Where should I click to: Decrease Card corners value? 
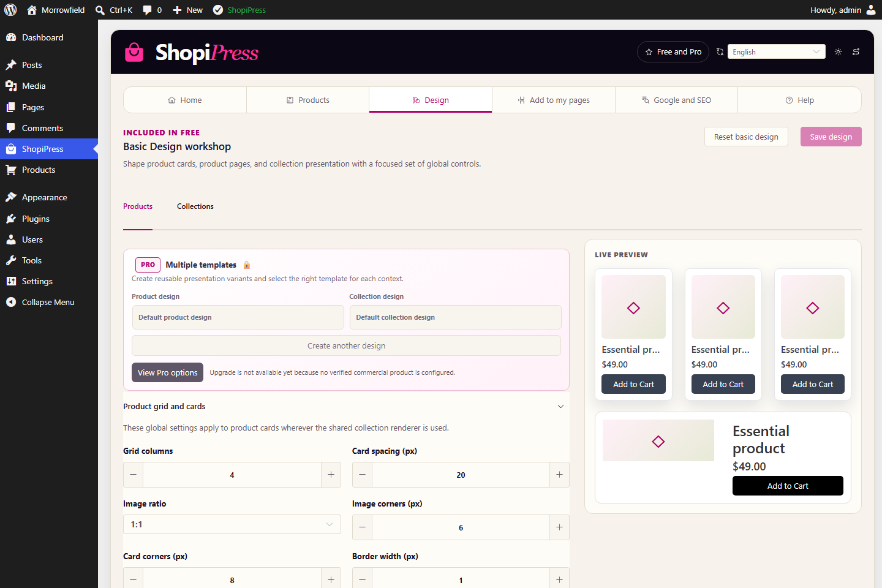tap(133, 579)
